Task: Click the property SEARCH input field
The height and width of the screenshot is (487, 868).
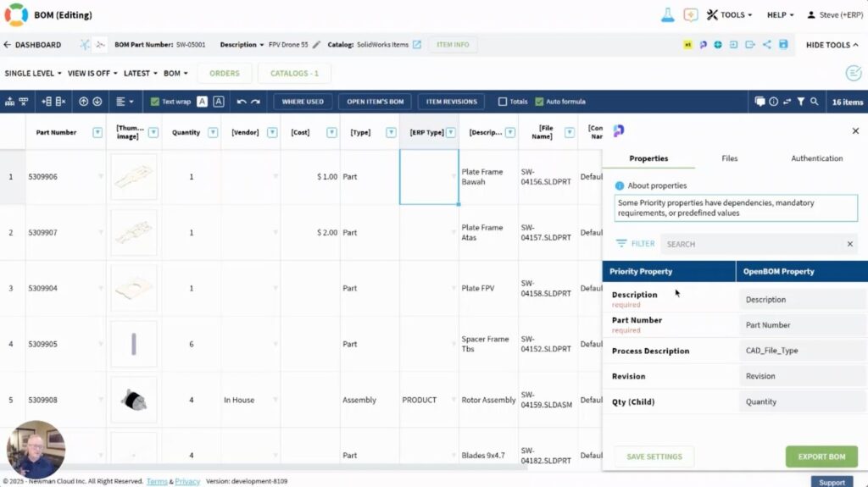Action: pos(750,244)
